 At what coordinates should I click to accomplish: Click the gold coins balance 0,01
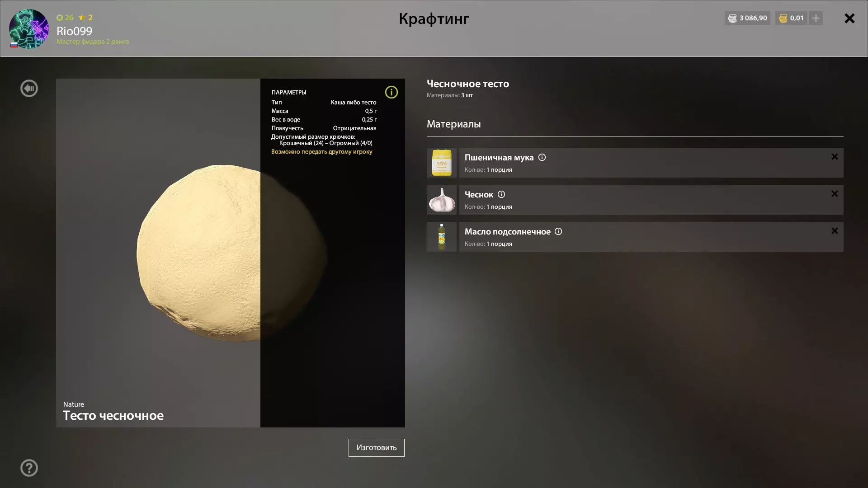(791, 19)
